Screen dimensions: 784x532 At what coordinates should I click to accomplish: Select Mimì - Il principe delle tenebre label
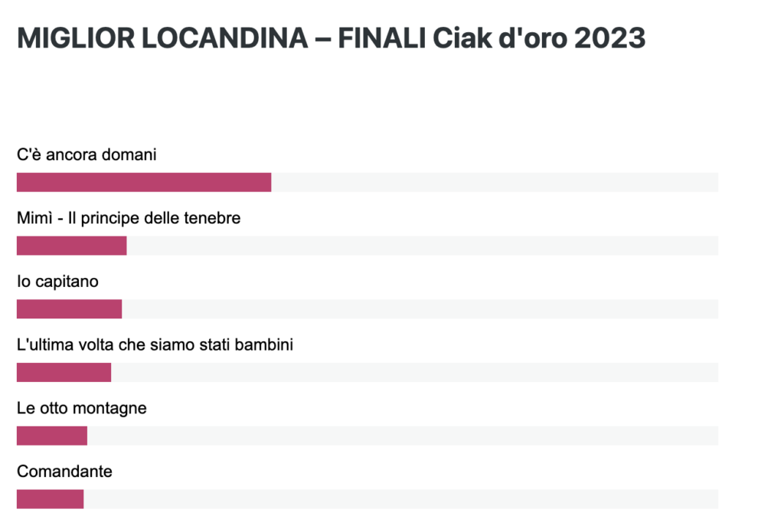pyautogui.click(x=129, y=218)
